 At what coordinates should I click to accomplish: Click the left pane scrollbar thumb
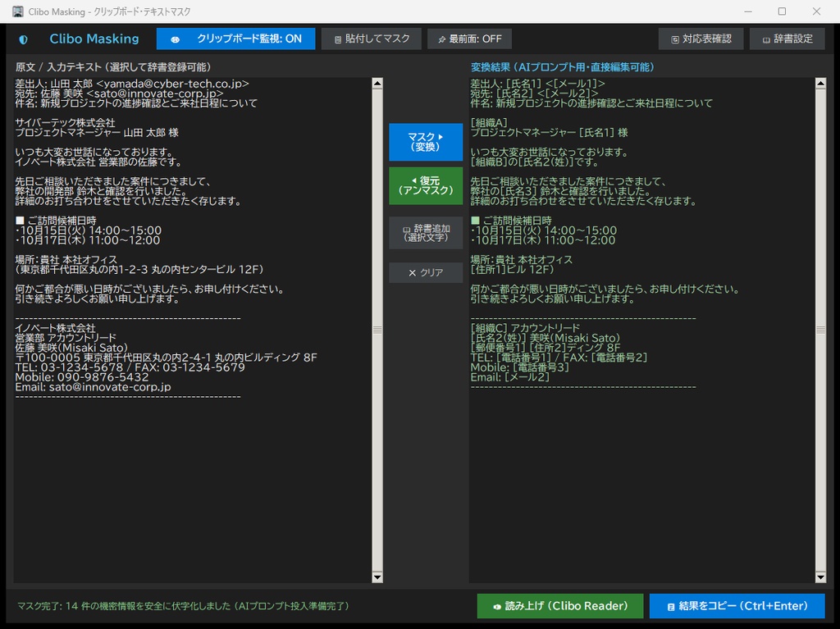point(377,330)
